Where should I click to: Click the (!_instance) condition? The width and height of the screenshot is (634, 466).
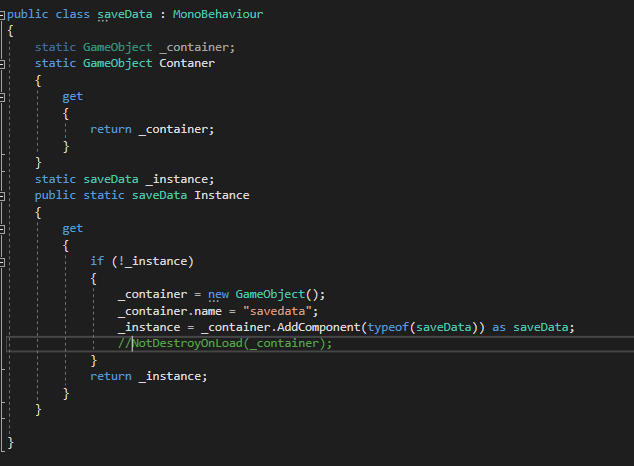pyautogui.click(x=153, y=261)
